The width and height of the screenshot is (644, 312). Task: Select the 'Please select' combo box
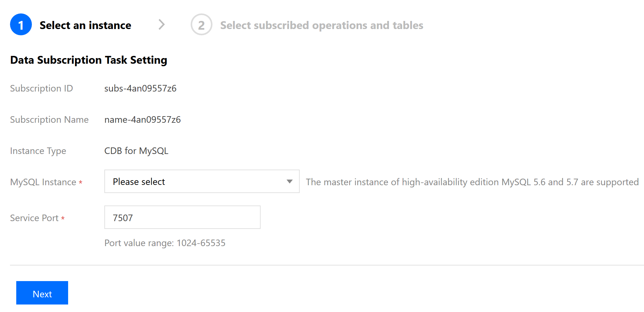point(202,181)
